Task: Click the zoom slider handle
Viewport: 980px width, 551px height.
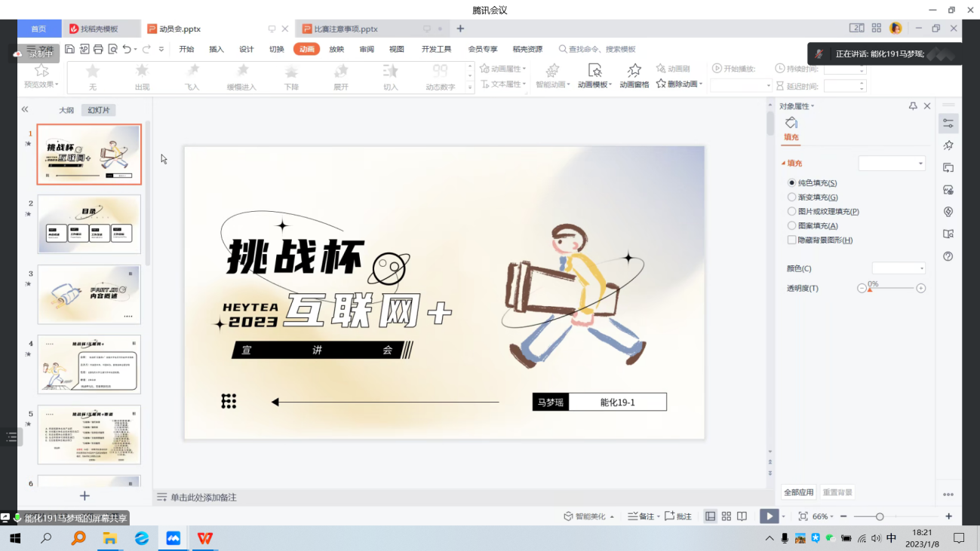Action: [880, 516]
